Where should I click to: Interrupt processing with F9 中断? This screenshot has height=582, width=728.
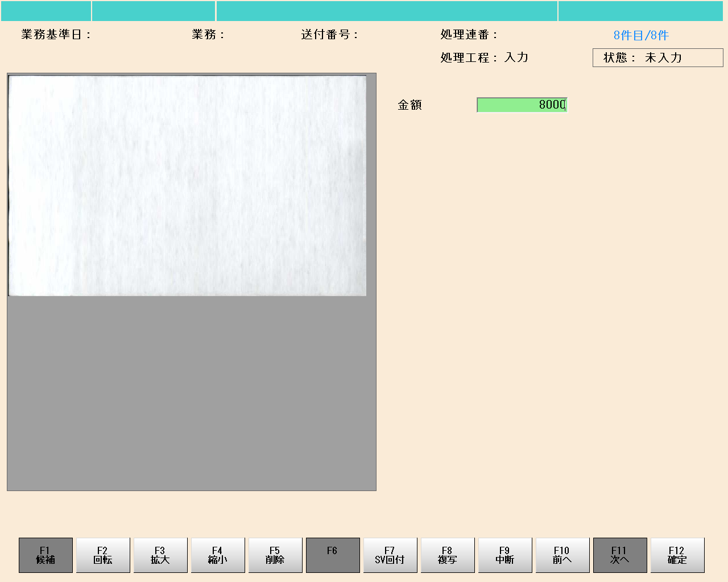click(x=505, y=555)
